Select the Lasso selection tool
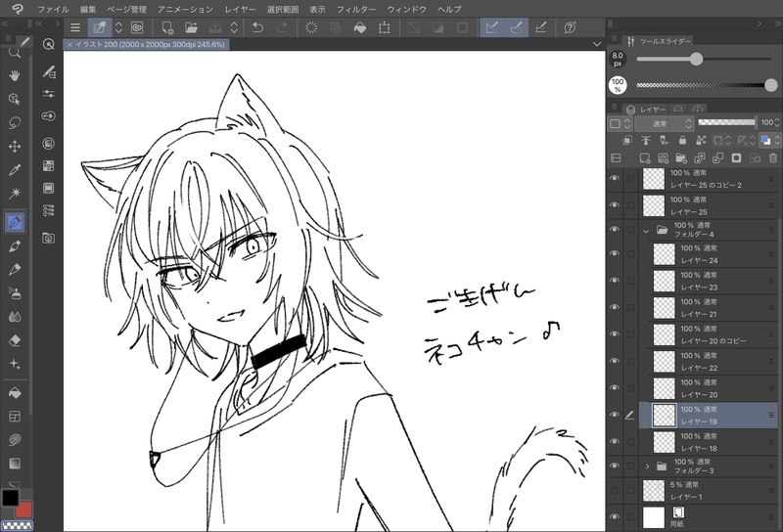Screen dimensions: 783x532 (15, 123)
